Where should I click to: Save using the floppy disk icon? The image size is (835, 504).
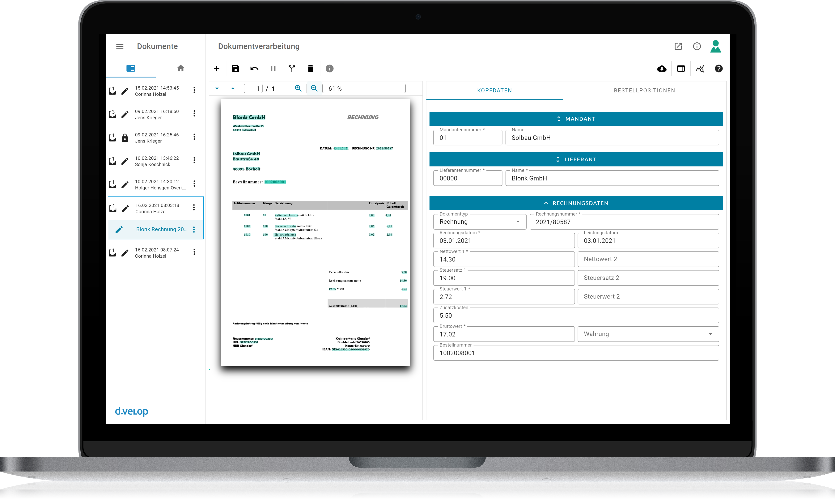(235, 69)
